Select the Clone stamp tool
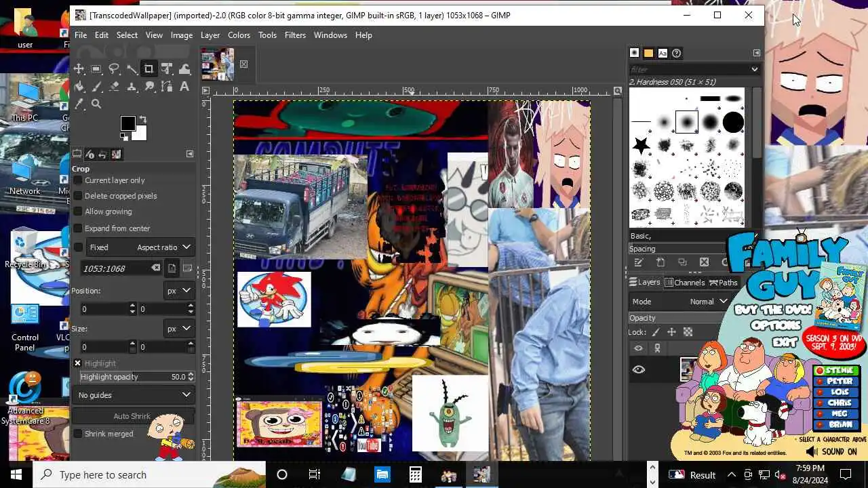Screen dimensions: 868x488 point(132,87)
